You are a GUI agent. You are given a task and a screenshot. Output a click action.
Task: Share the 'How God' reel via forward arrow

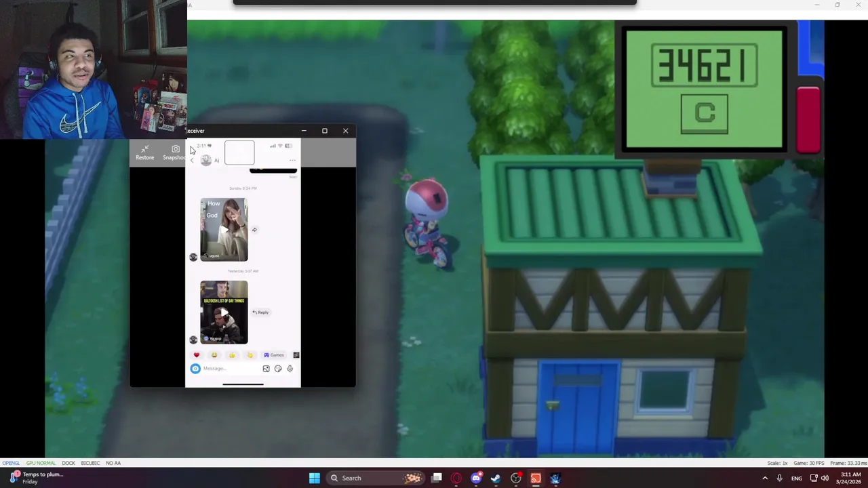[254, 230]
